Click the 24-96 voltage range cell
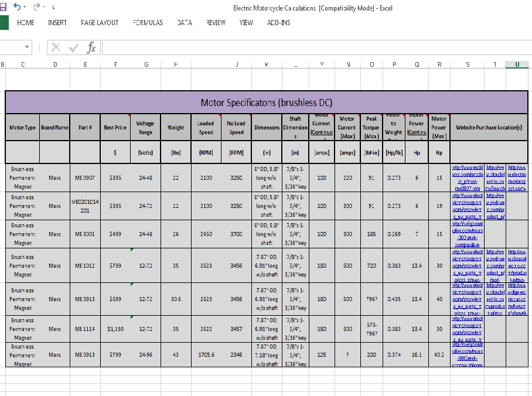532x396 pixels. click(145, 354)
